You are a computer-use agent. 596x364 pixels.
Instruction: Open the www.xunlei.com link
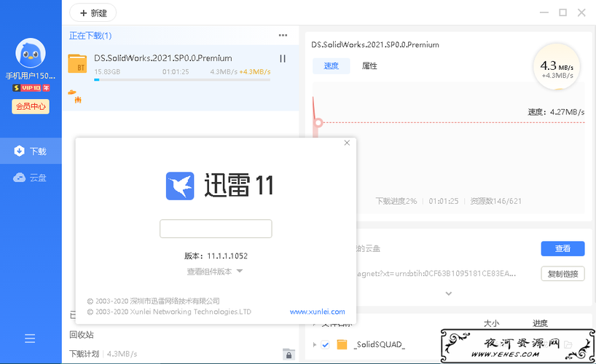coord(318,312)
